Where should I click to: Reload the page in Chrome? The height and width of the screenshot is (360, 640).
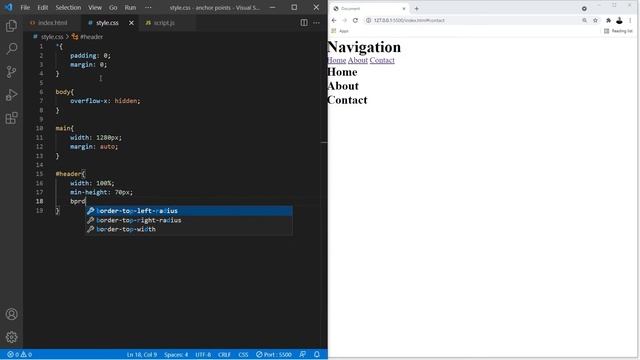pyautogui.click(x=355, y=20)
